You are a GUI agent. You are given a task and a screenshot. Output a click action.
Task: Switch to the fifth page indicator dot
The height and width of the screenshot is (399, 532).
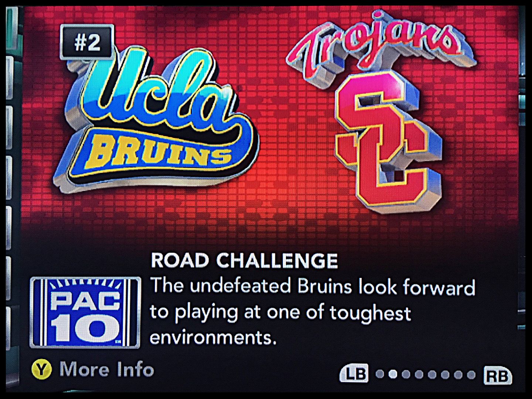pos(432,375)
